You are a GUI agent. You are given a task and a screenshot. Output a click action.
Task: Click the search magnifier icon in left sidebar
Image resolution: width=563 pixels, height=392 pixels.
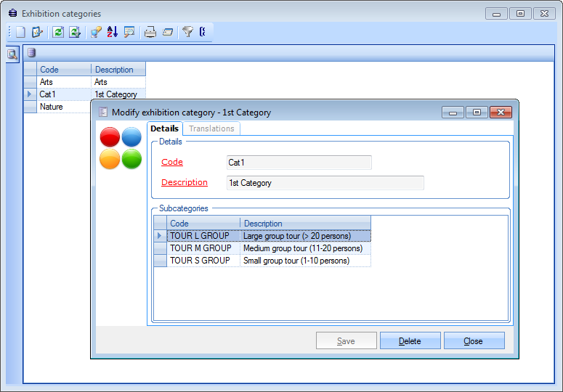[12, 54]
